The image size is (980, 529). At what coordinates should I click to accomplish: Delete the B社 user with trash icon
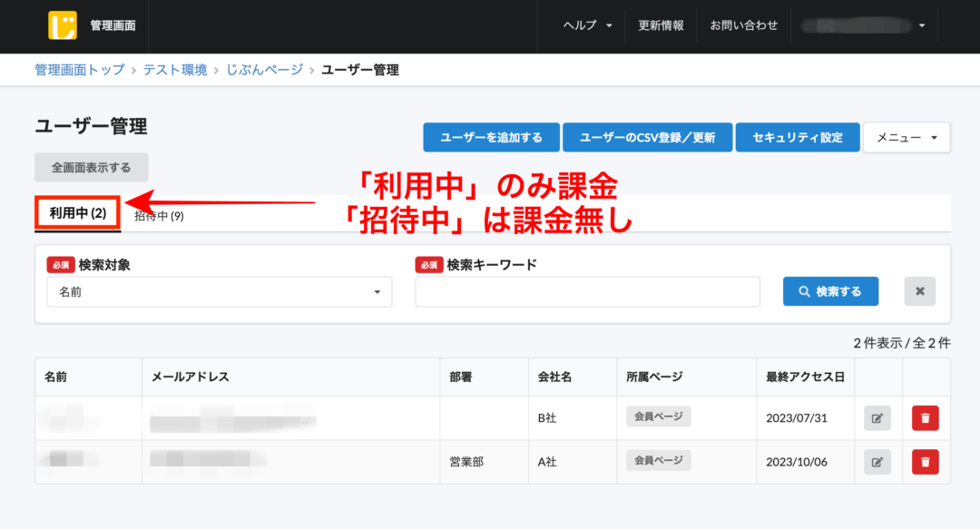(925, 418)
